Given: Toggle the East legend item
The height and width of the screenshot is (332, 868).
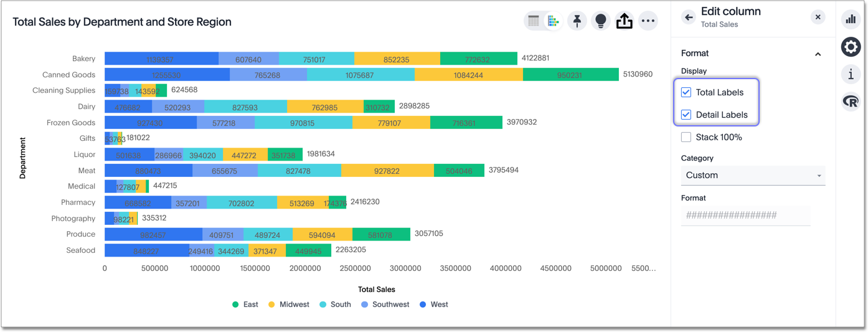Looking at the screenshot, I should tap(245, 305).
